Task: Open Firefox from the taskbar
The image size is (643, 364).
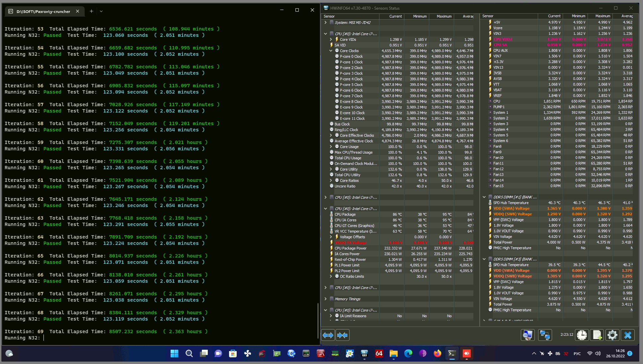Action: [437, 353]
